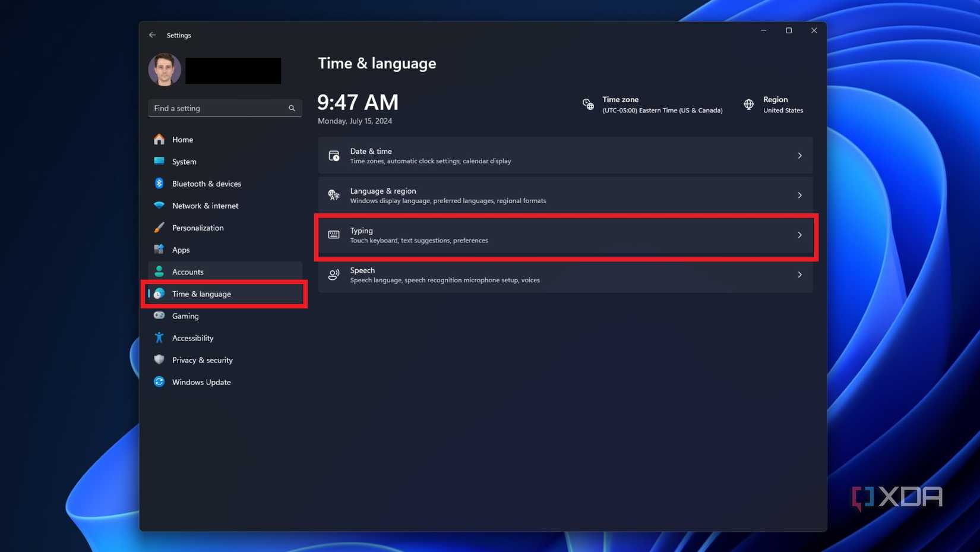
Task: Expand Date & time settings chevron
Action: coord(799,155)
